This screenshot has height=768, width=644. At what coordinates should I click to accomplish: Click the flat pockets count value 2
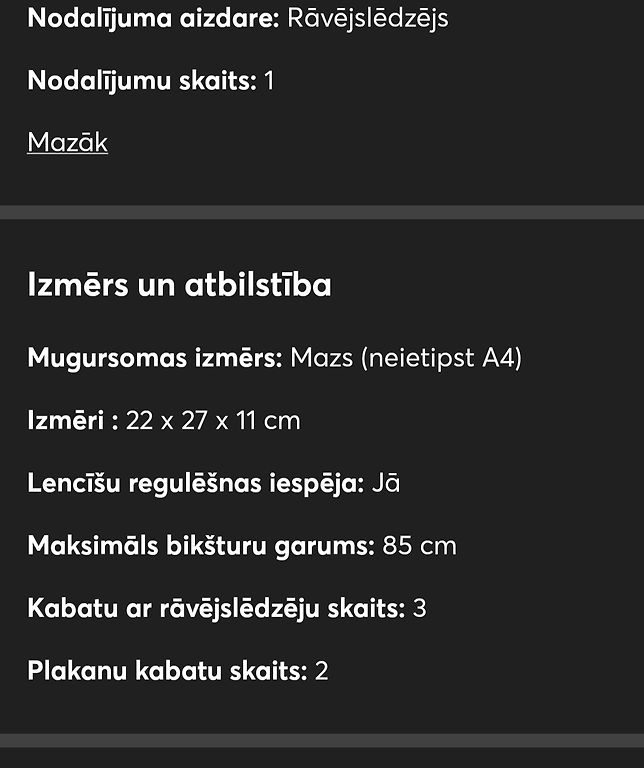coord(321,671)
